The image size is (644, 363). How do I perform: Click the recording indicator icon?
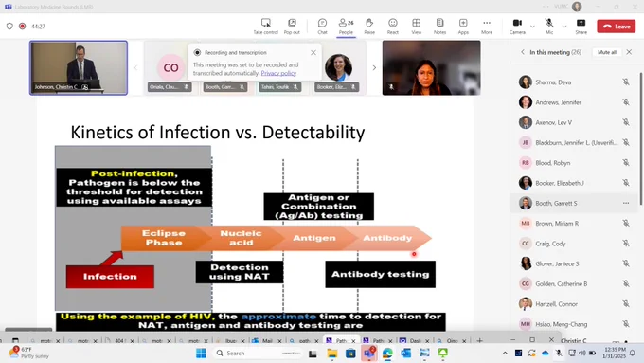(x=22, y=26)
